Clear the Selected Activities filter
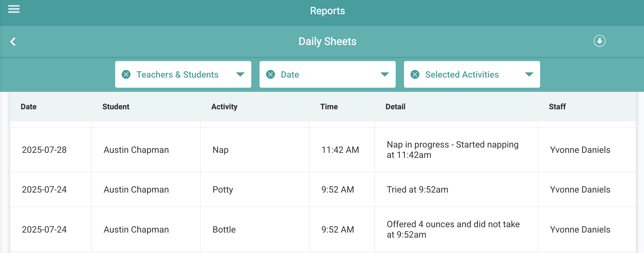 pos(415,74)
